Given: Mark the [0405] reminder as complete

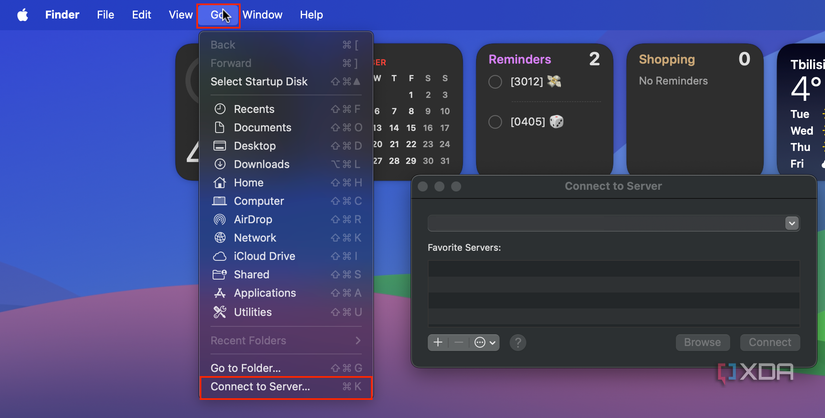Looking at the screenshot, I should [x=495, y=122].
